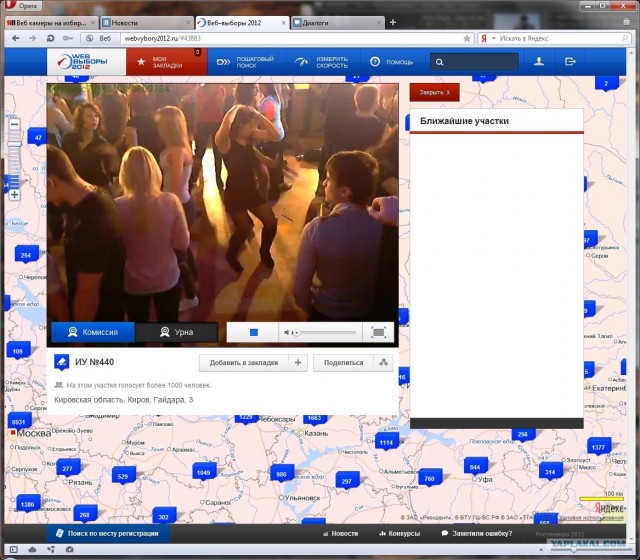This screenshot has width=640, height=560.
Task: Zoom in the map with plus
Action: [14, 195]
